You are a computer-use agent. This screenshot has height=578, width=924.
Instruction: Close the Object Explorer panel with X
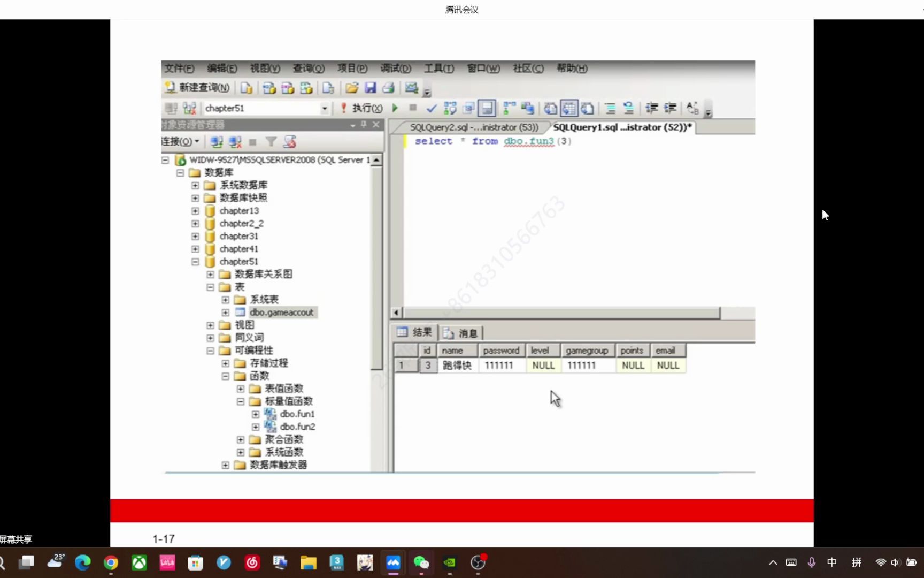[x=376, y=125]
